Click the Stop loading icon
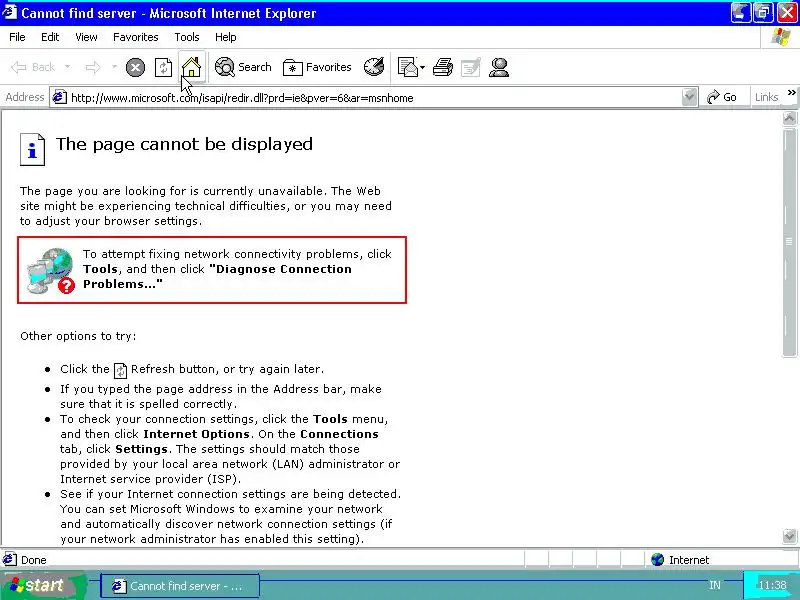The width and height of the screenshot is (800, 600). (x=135, y=67)
